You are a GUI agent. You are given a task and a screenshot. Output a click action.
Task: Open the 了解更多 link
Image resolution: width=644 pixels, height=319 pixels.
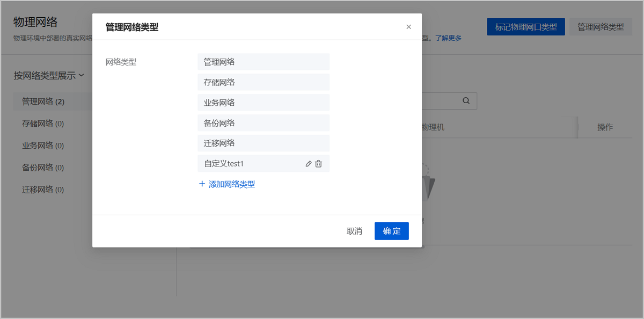[x=448, y=38]
